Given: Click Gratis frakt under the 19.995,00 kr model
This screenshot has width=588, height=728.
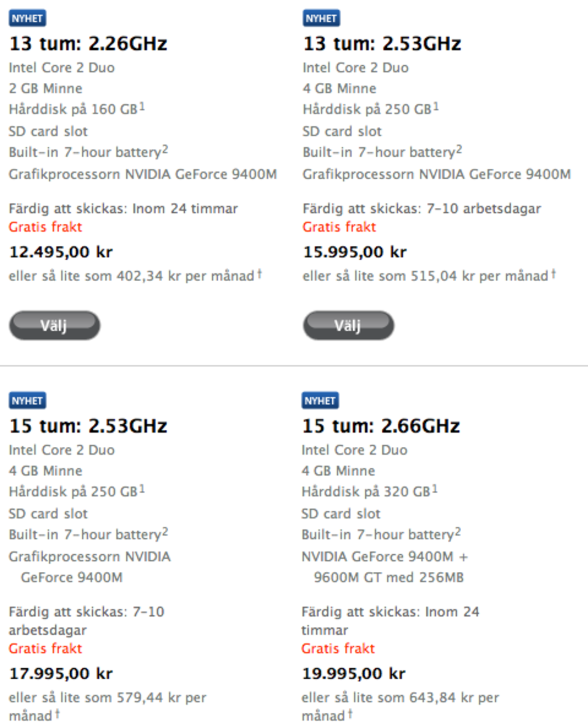Looking at the screenshot, I should [x=338, y=648].
